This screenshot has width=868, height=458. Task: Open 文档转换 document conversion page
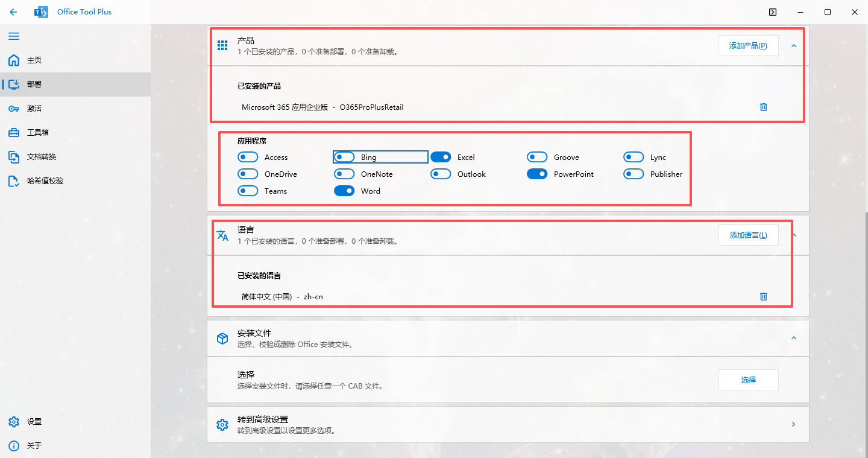[75, 157]
